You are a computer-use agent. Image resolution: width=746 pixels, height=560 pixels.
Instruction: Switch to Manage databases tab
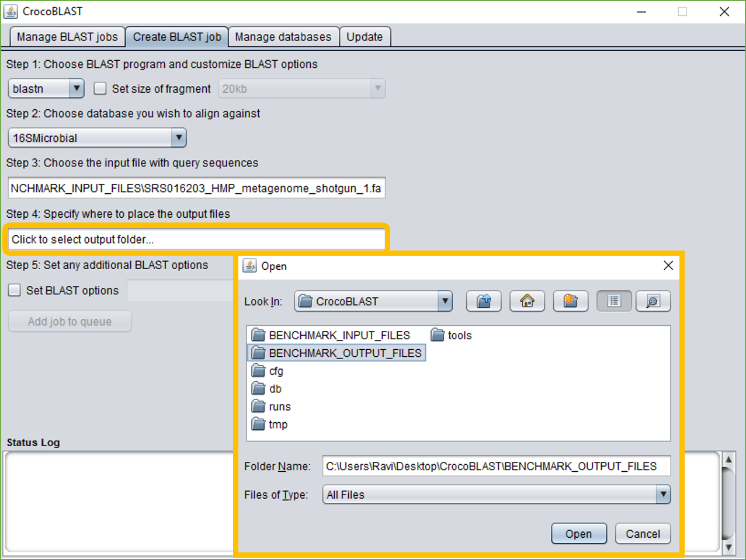click(283, 37)
